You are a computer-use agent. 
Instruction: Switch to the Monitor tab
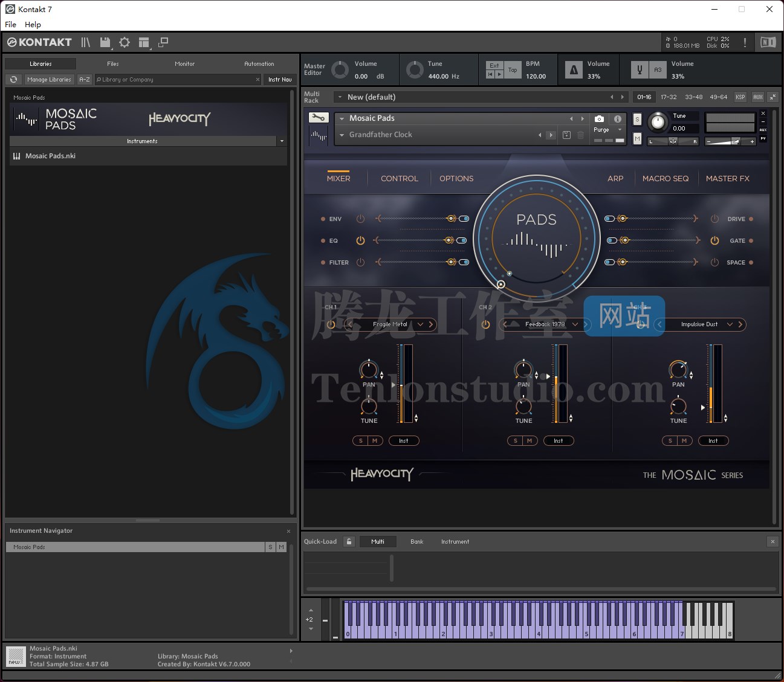tap(185, 64)
